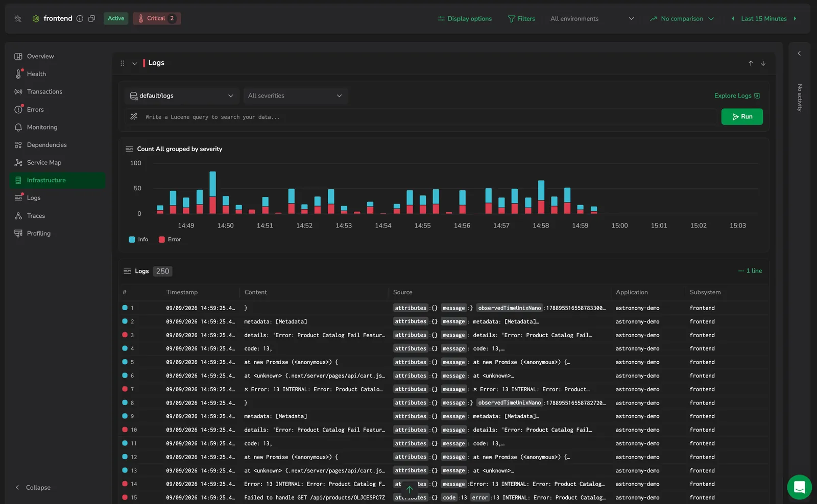817x504 pixels.
Task: Open log row 15 'Failed to handle GET' content
Action: 315,497
